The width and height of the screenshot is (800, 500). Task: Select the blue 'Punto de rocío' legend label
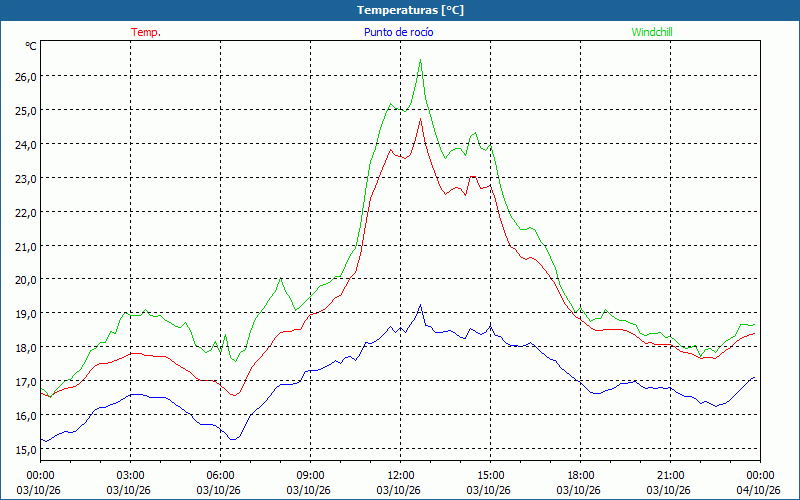coord(398,32)
